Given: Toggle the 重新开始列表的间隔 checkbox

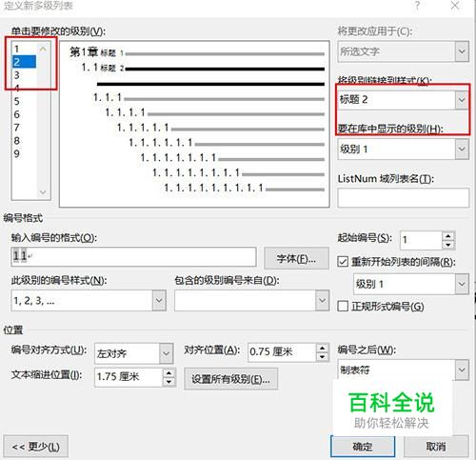Looking at the screenshot, I should (343, 262).
